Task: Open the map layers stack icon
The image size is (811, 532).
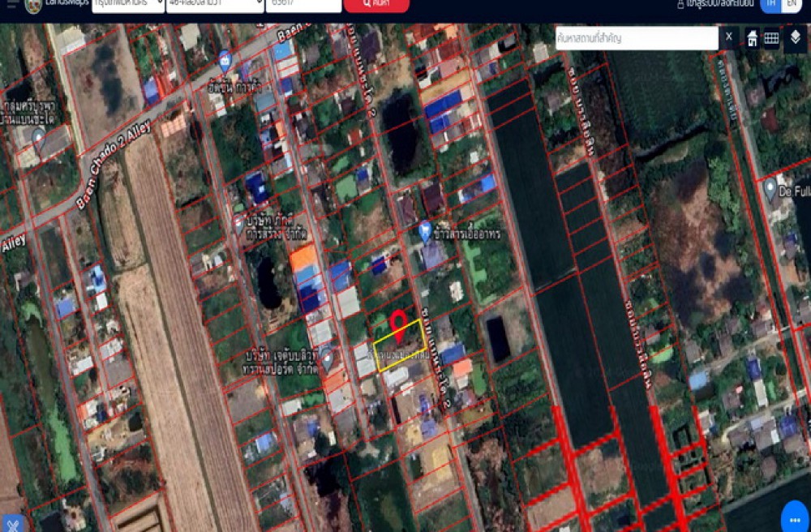Action: [x=795, y=37]
